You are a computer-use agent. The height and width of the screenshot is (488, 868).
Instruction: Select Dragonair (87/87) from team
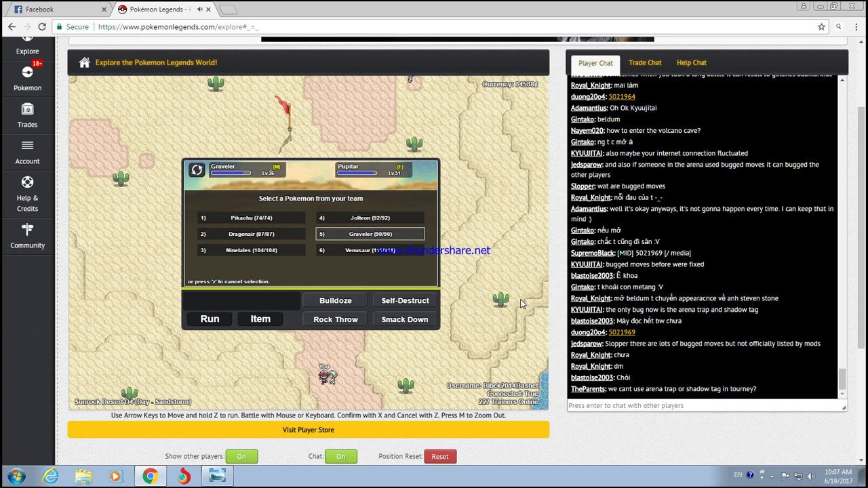(x=251, y=235)
